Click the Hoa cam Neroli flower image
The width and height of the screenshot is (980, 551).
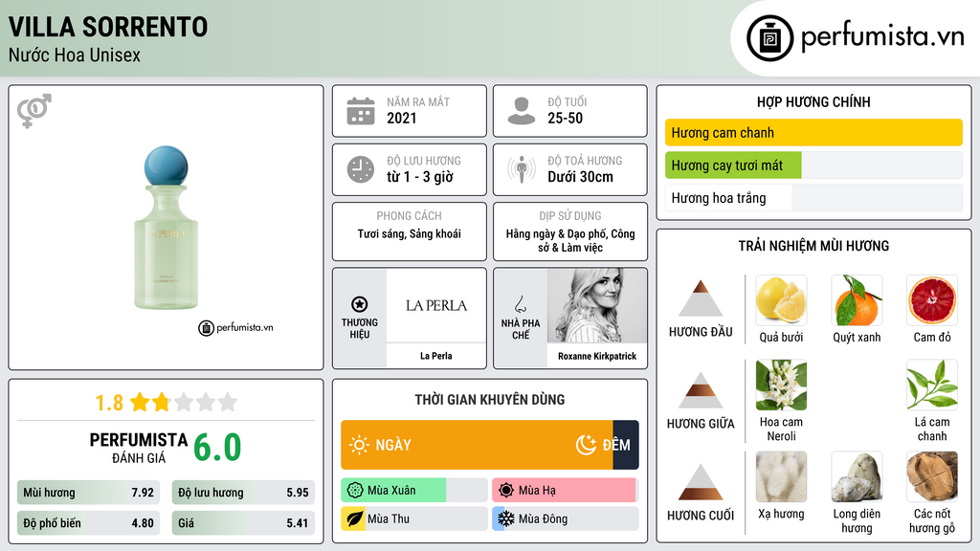pos(781,385)
